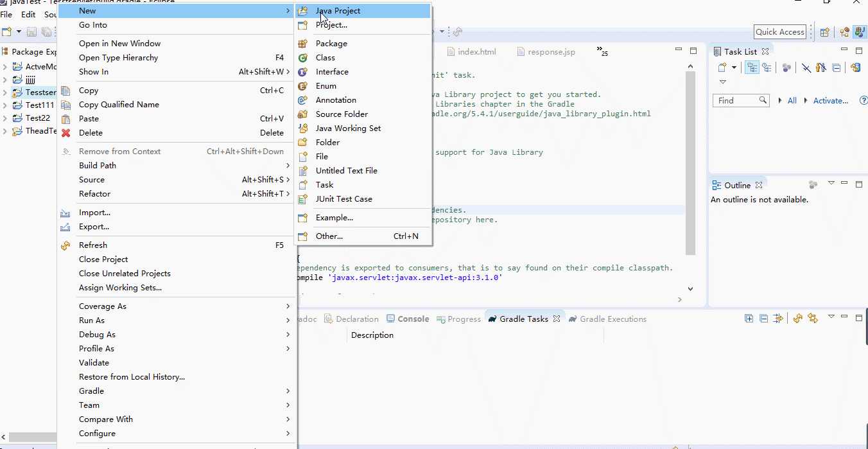Click the help question mark icon

click(x=864, y=101)
